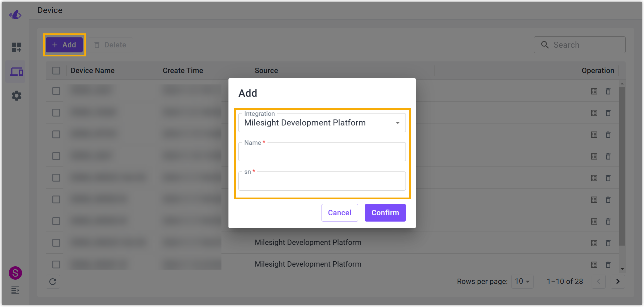Click the Delete button
This screenshot has width=644, height=307.
tap(110, 45)
